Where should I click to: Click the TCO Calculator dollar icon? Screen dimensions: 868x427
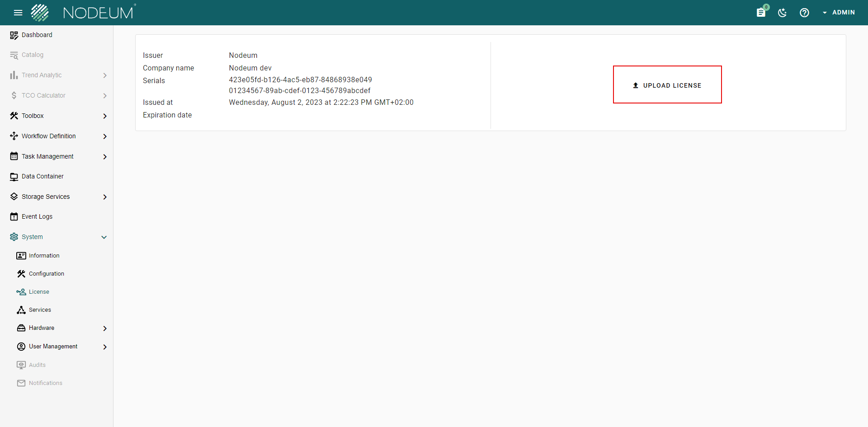(x=14, y=95)
